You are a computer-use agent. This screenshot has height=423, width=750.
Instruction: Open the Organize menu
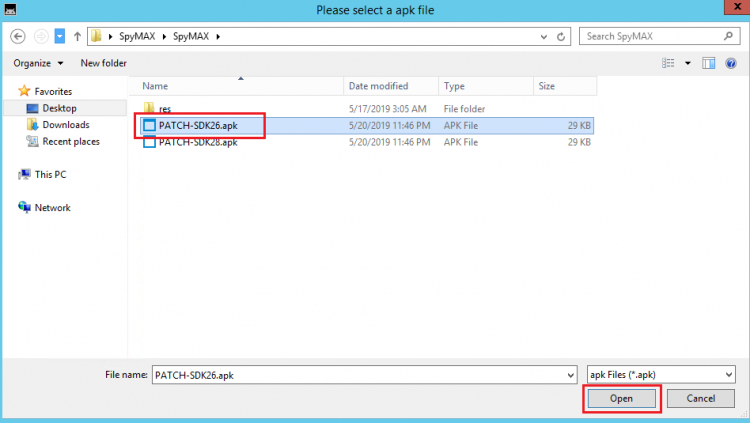(38, 63)
